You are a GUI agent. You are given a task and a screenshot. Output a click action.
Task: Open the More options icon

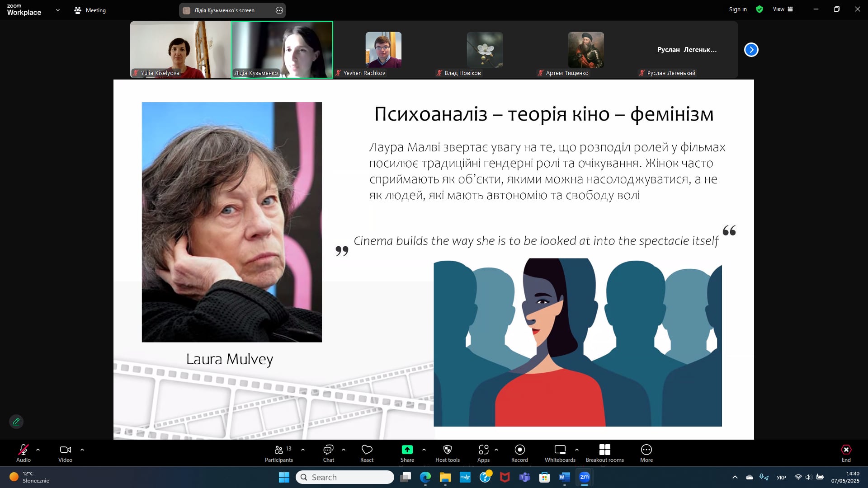coord(646,450)
